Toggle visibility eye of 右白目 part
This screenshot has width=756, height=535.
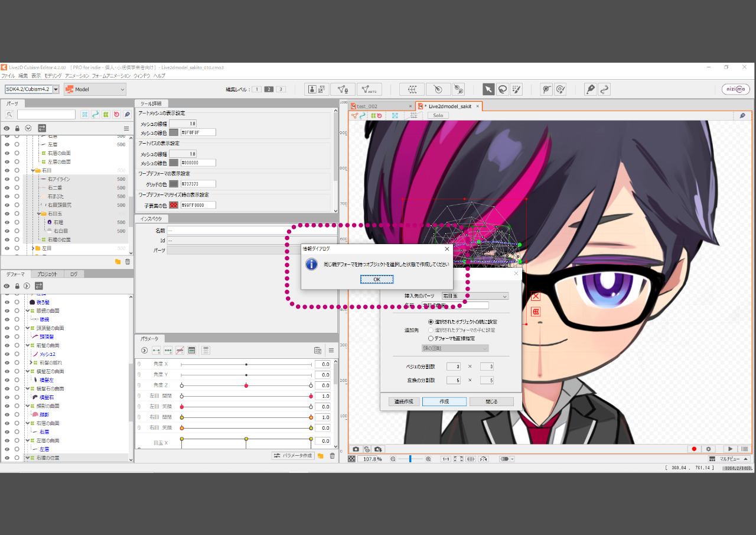(7, 231)
